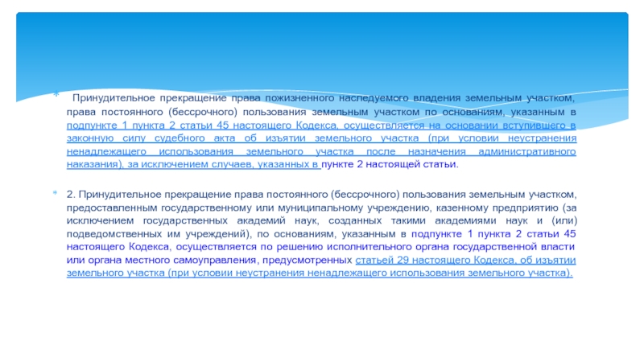Screen dimensions: 644x362
Task: Click the phrase 'казенному предприятию'
Action: [497, 208]
